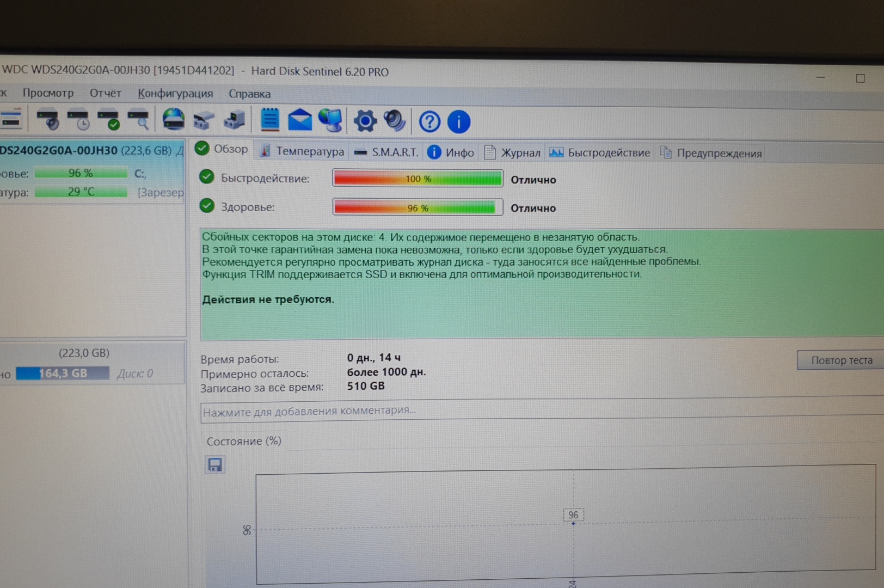Click the blue info circle toolbar icon

point(458,122)
